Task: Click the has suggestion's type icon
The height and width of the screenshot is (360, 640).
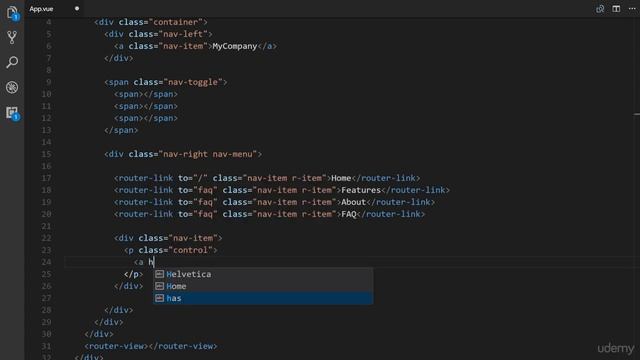Action: point(160,298)
